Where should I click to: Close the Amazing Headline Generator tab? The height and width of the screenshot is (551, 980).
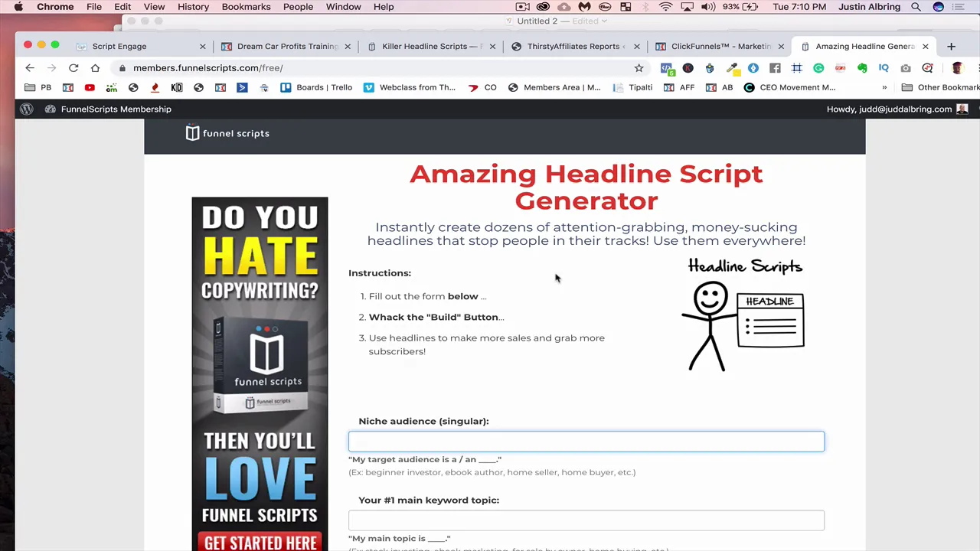click(x=925, y=46)
